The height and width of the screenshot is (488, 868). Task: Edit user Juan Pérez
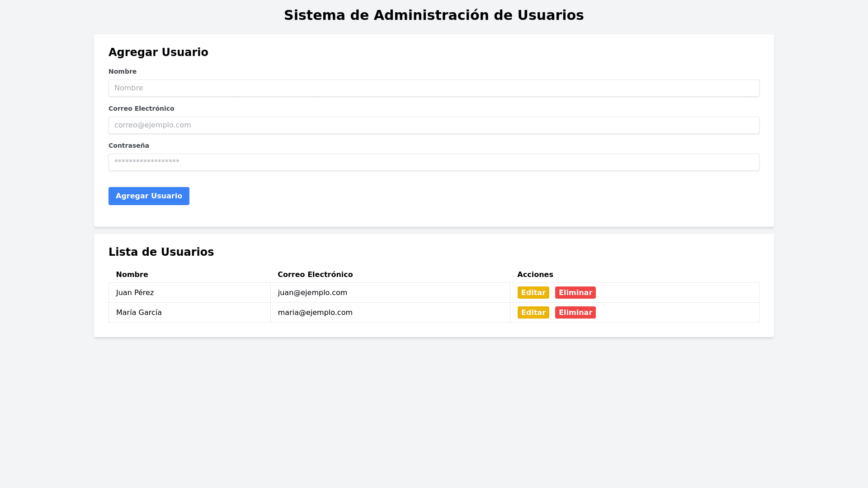[x=533, y=293]
